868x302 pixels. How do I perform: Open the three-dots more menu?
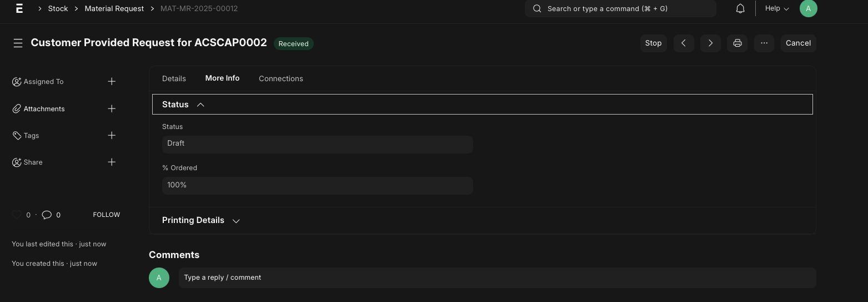(764, 43)
